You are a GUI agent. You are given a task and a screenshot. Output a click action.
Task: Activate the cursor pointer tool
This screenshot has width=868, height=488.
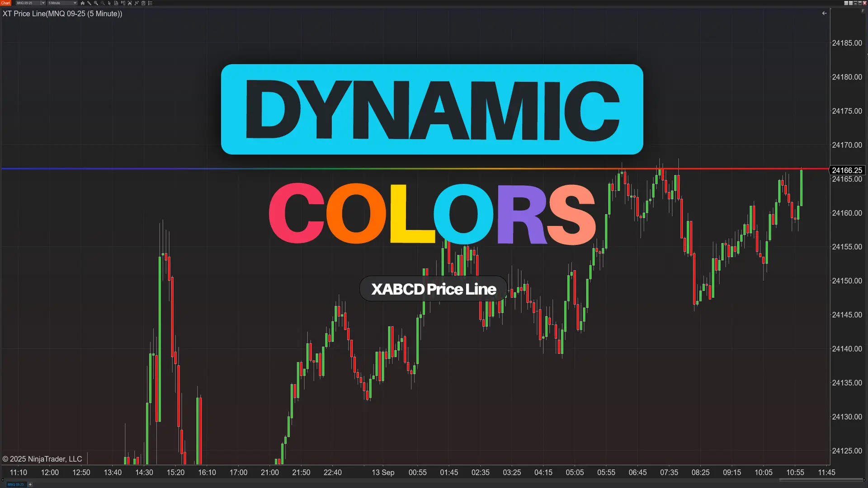tap(109, 3)
